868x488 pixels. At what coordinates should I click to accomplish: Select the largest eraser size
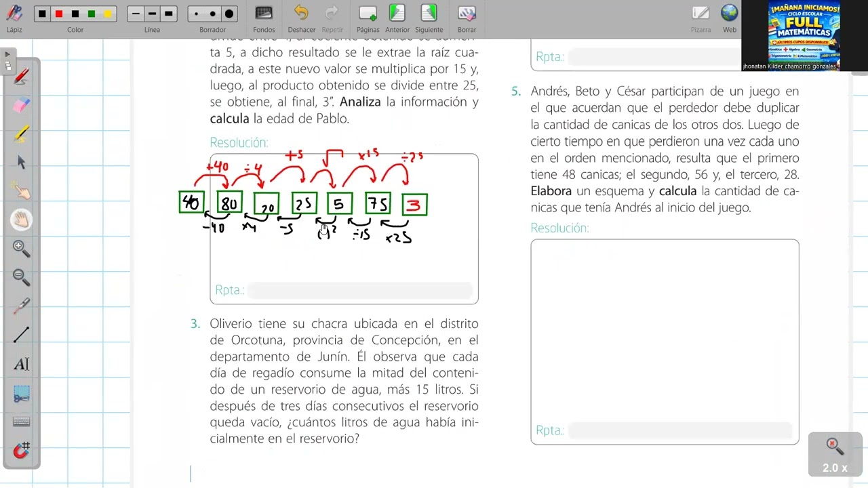[229, 14]
